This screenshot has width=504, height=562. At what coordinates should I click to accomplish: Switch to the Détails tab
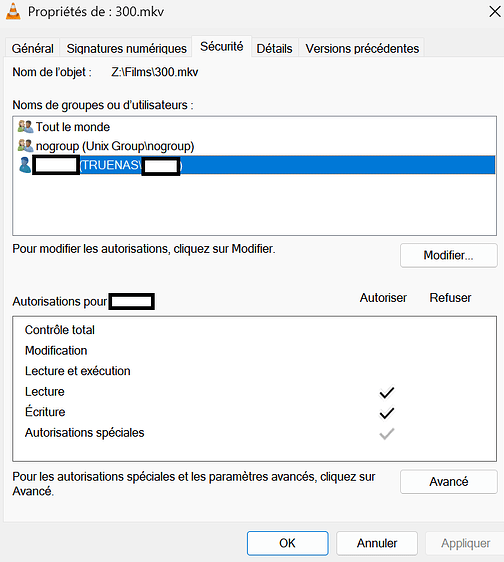(x=275, y=48)
